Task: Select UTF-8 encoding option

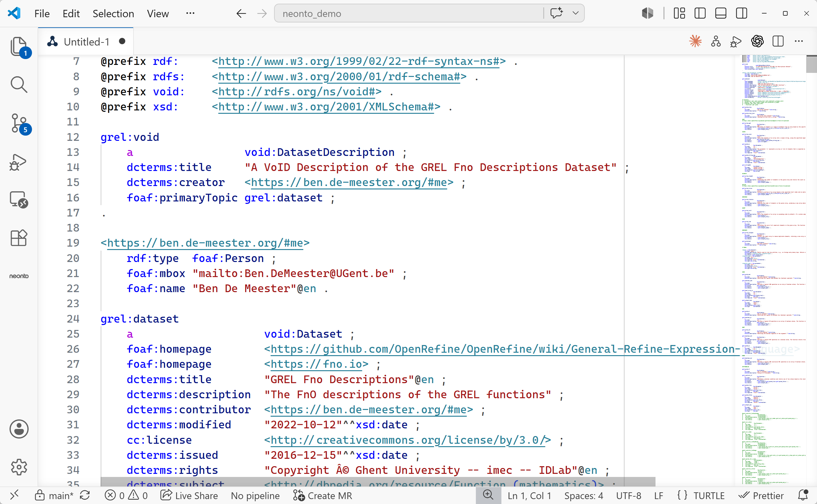Action: pos(629,495)
